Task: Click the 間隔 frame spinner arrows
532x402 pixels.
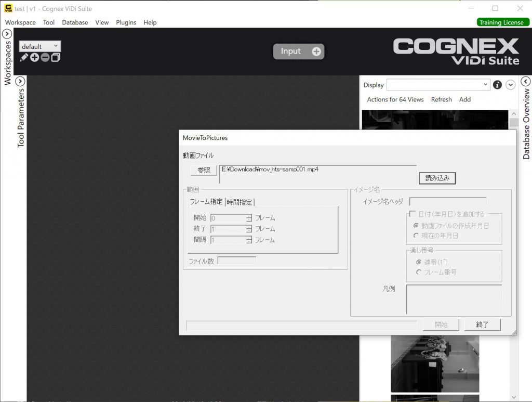Action: 249,240
